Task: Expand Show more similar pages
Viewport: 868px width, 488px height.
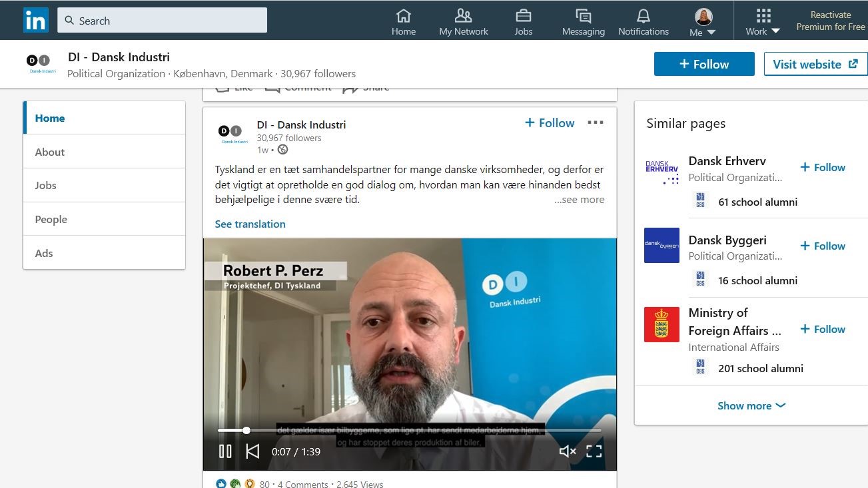Action: [x=751, y=405]
